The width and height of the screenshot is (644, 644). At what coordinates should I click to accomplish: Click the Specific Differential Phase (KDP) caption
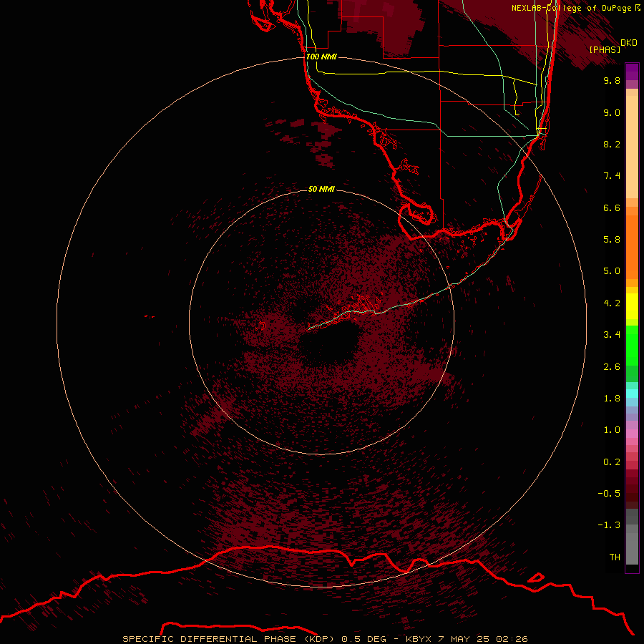coord(325,639)
